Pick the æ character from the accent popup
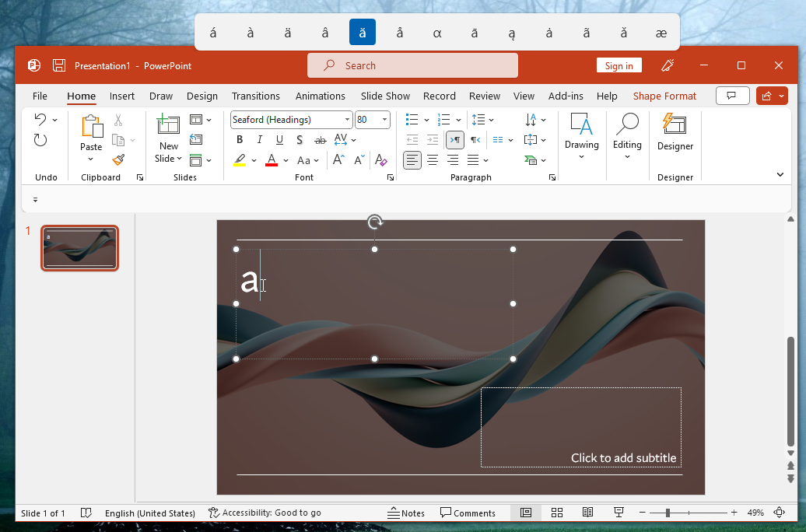 (x=661, y=33)
